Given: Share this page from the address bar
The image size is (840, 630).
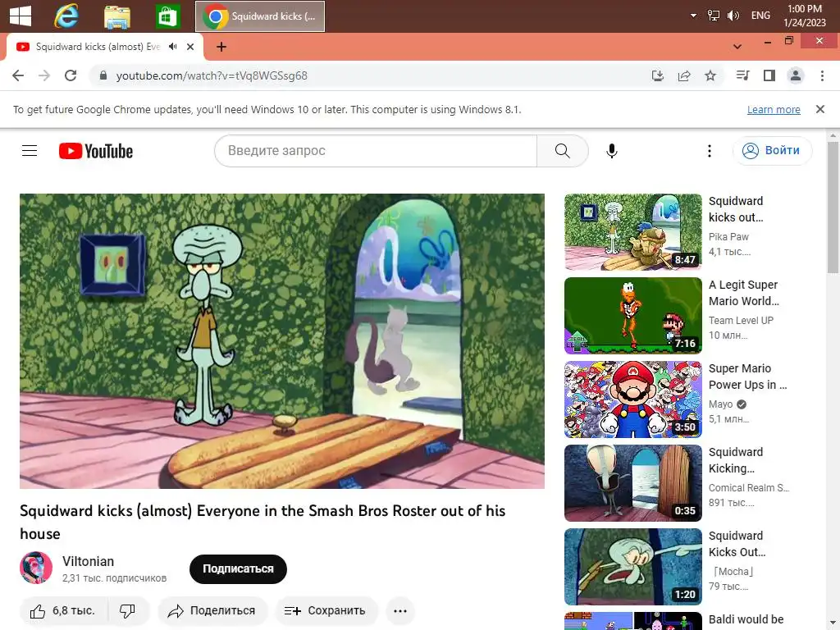Looking at the screenshot, I should [684, 75].
